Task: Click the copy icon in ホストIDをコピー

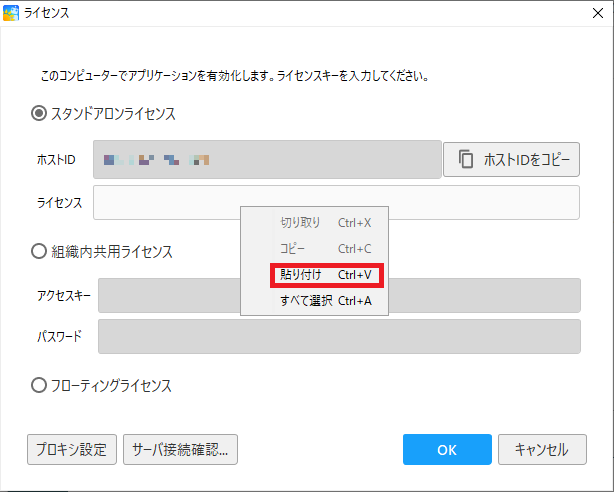Action: point(466,159)
